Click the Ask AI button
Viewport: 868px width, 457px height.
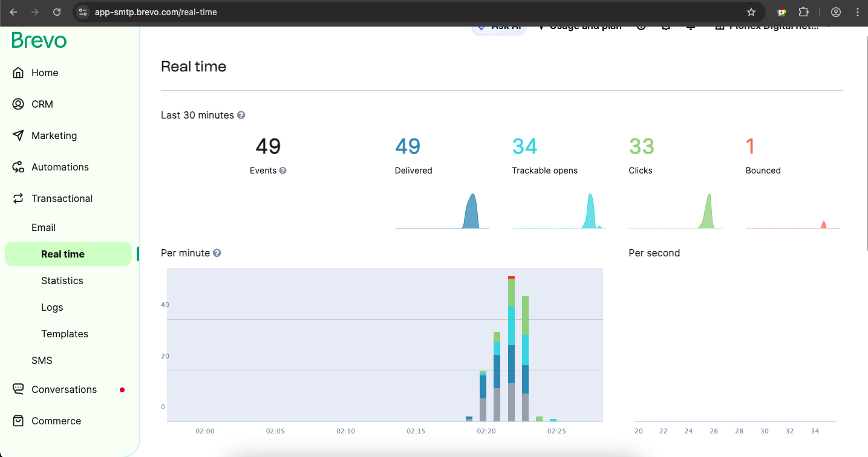tap(498, 25)
